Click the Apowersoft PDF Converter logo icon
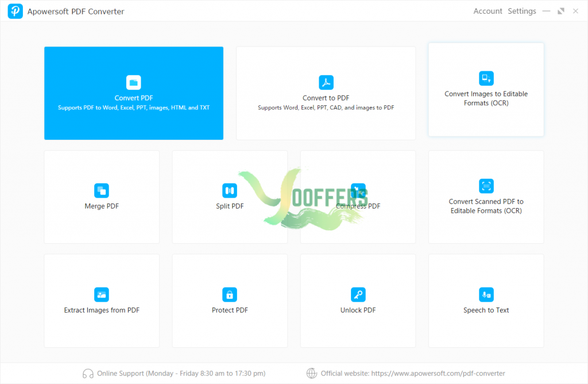588x384 pixels. coord(15,11)
